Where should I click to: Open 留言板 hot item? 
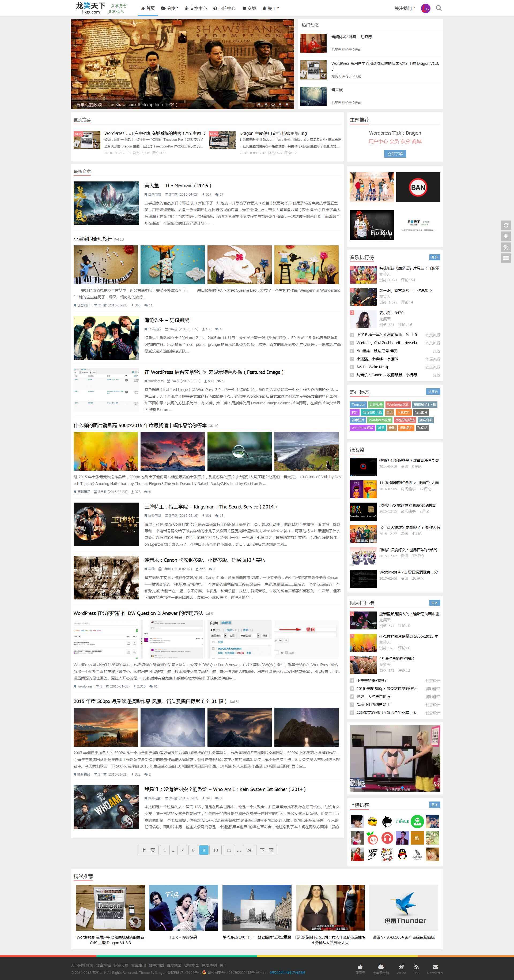click(x=337, y=90)
